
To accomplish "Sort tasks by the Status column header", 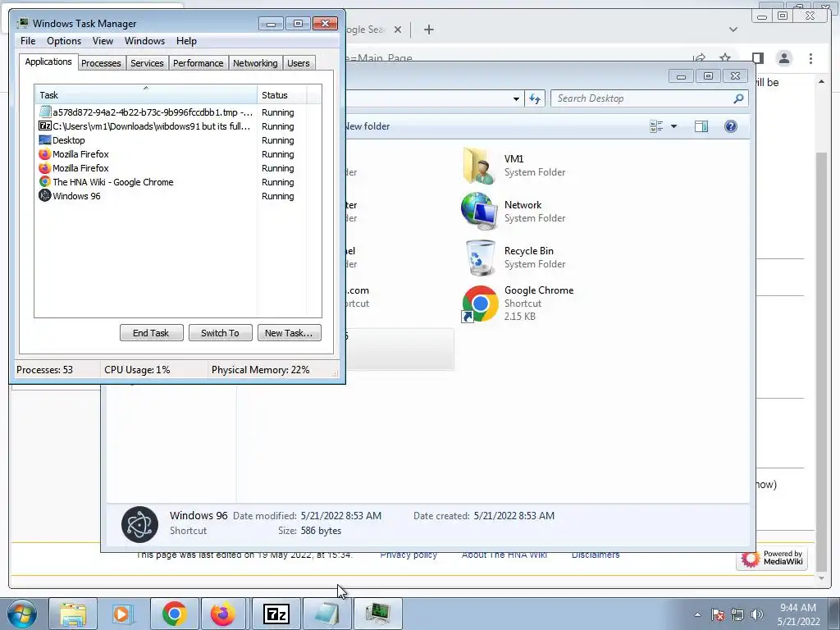I will coord(282,95).
